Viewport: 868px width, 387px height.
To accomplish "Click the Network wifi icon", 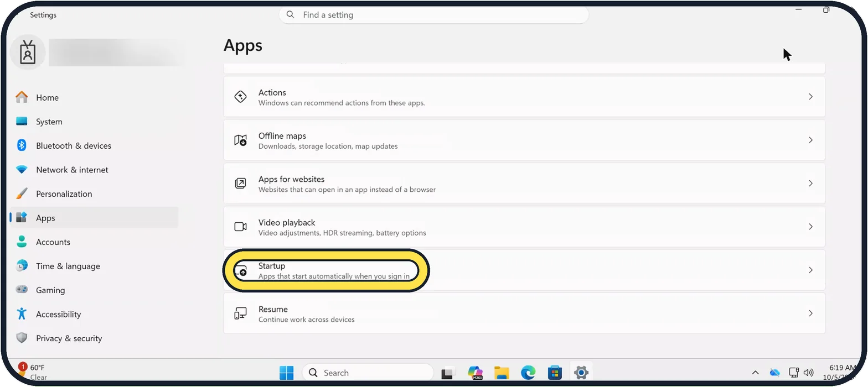I will pos(22,170).
